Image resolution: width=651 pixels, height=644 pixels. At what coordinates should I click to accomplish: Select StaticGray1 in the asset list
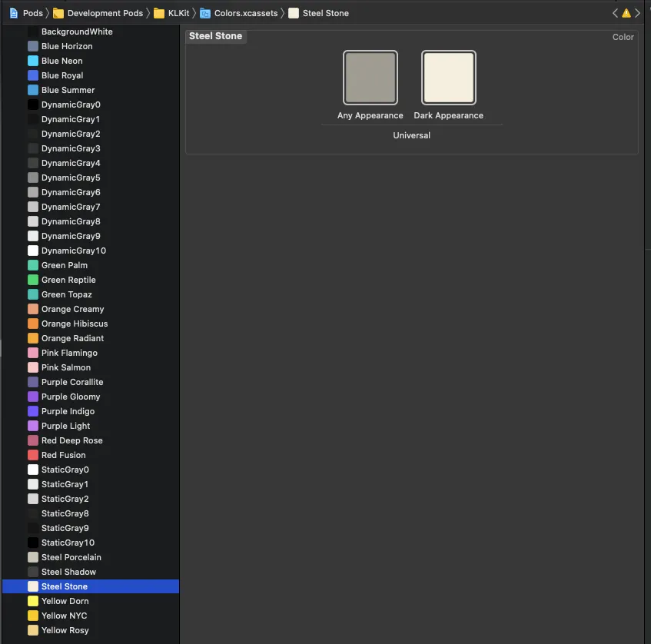click(x=91, y=484)
